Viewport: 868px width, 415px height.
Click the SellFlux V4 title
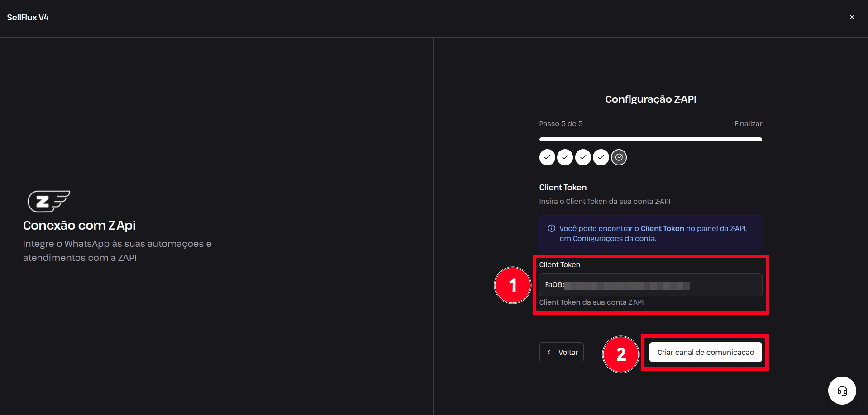(x=28, y=18)
